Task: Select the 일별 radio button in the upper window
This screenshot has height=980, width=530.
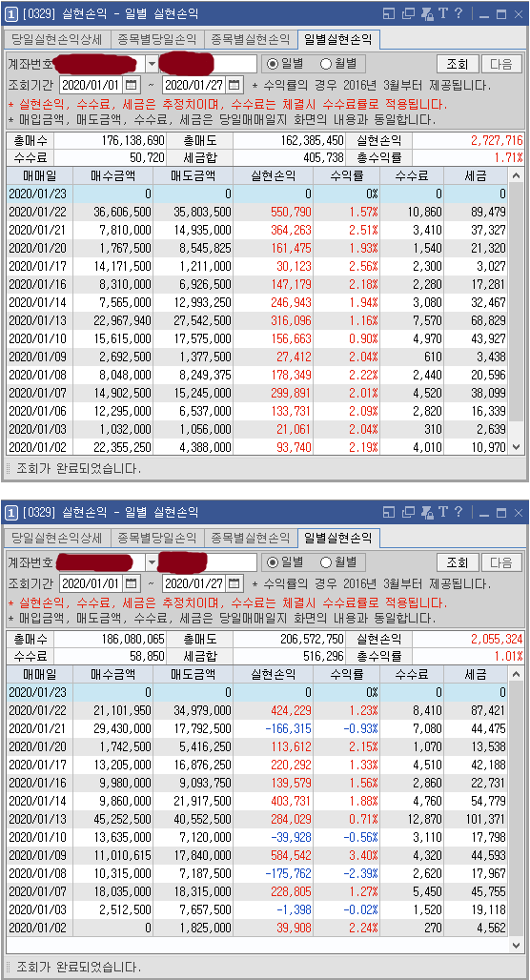Action: click(x=286, y=63)
